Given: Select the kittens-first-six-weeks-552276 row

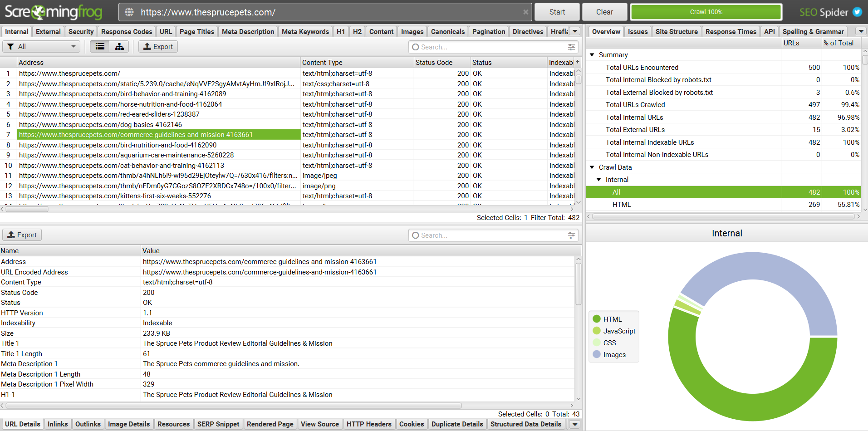Looking at the screenshot, I should (288, 196).
